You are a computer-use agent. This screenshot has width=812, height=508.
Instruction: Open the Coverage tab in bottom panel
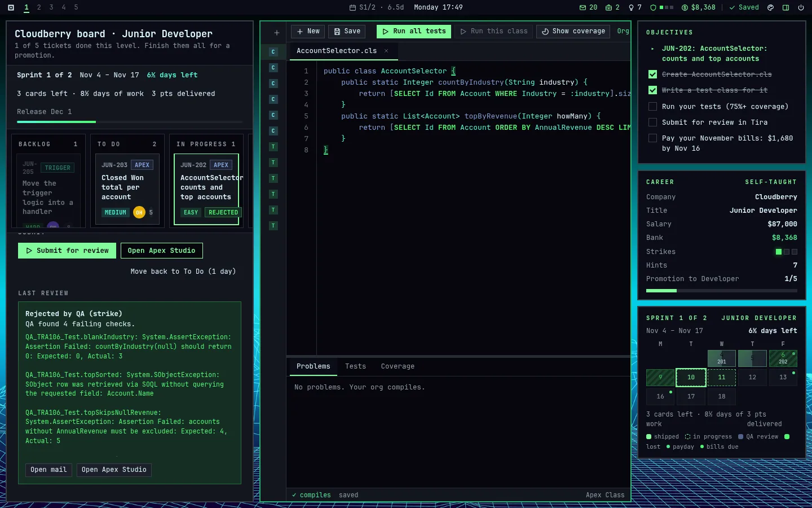398,366
